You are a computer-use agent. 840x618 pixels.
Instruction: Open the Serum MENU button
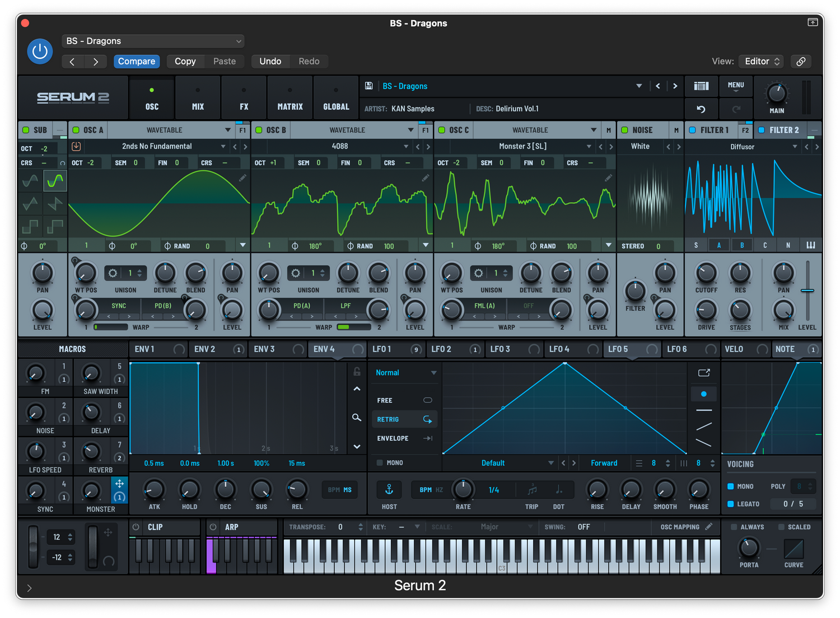[736, 86]
